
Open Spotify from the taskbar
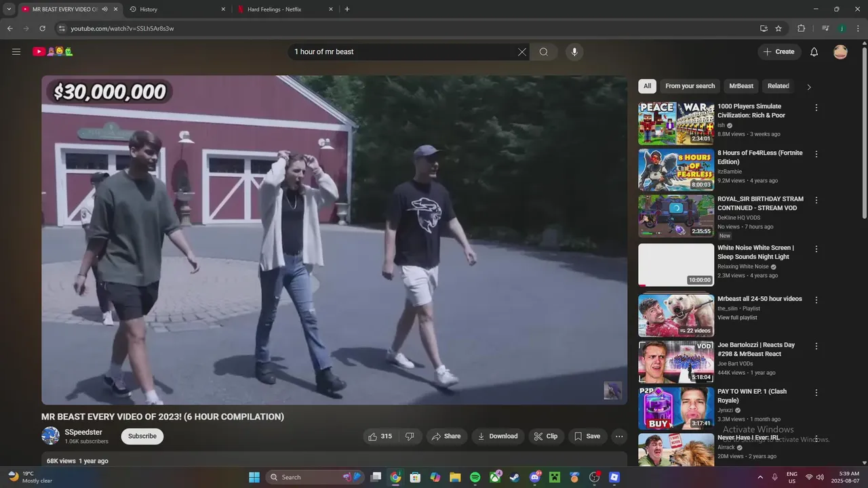tap(475, 477)
